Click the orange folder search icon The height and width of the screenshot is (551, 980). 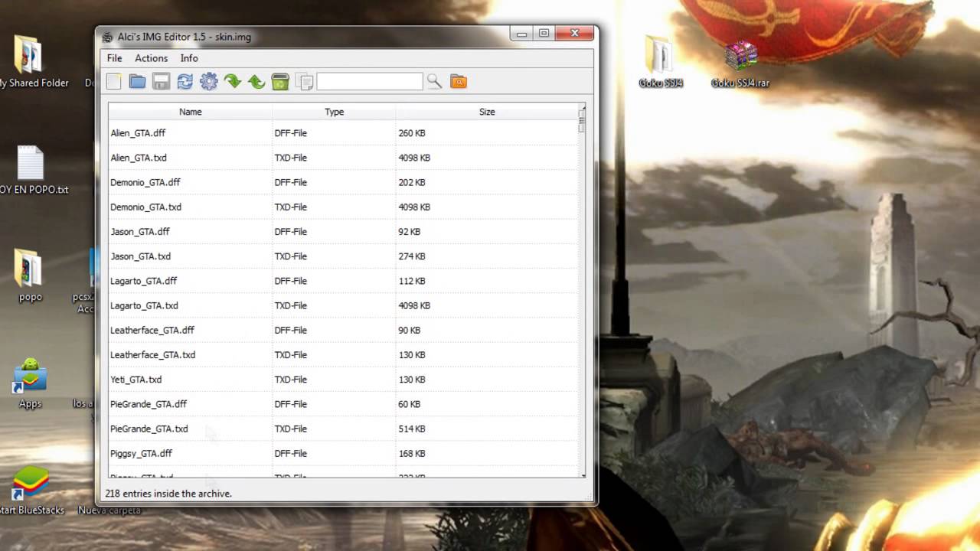pyautogui.click(x=459, y=81)
